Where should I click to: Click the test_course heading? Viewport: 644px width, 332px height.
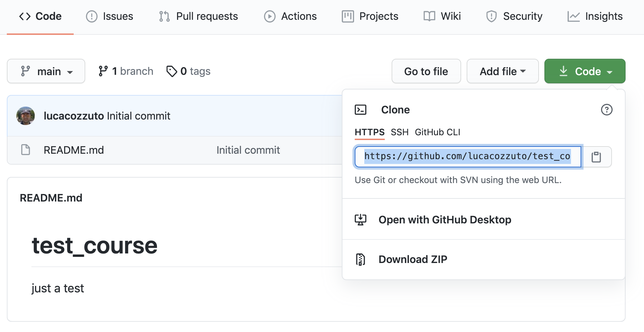[94, 246]
